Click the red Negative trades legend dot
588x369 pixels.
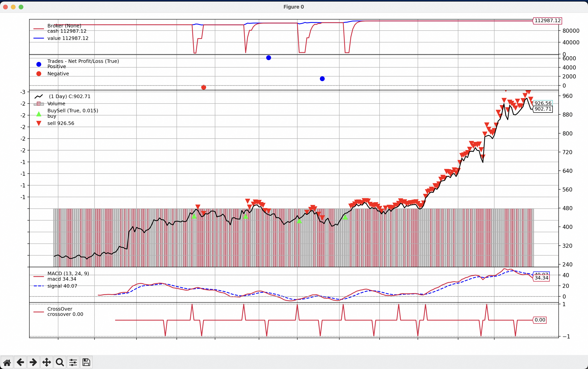click(x=39, y=74)
